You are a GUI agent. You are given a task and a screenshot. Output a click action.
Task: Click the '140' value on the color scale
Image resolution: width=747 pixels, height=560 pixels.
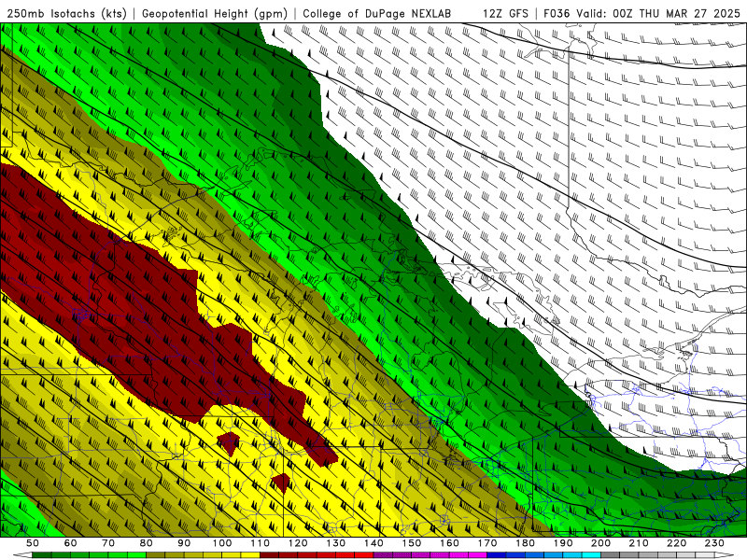(373, 543)
